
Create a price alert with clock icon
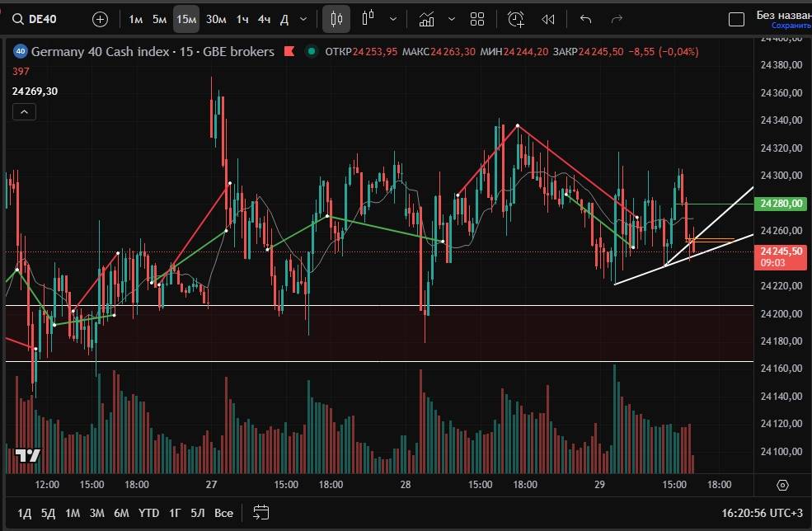pyautogui.click(x=516, y=19)
